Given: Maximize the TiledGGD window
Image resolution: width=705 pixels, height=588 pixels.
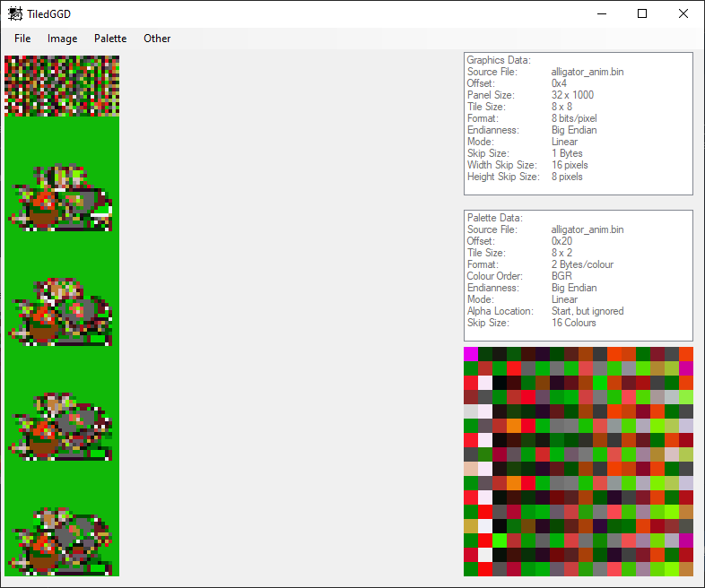Looking at the screenshot, I should coord(642,14).
